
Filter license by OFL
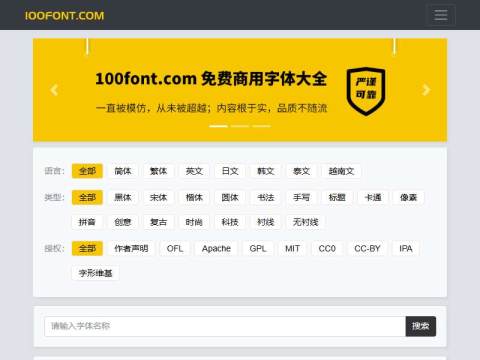pos(175,248)
